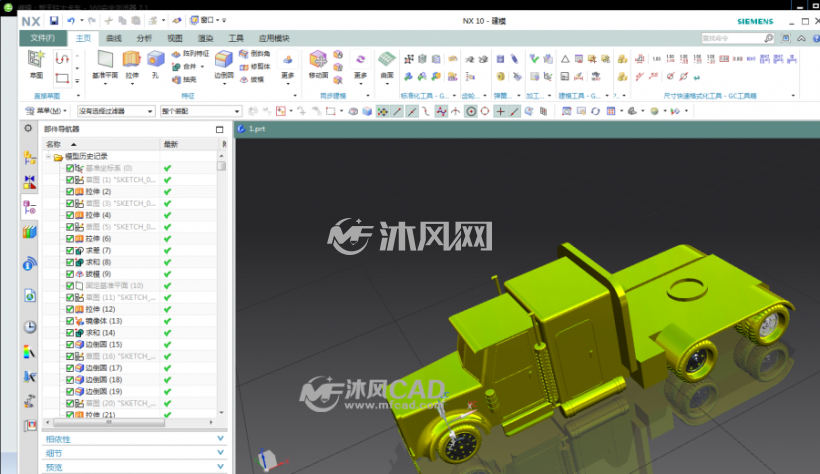820x474 pixels.
Task: Open the 整个装配 scope dropdown
Action: point(201,111)
